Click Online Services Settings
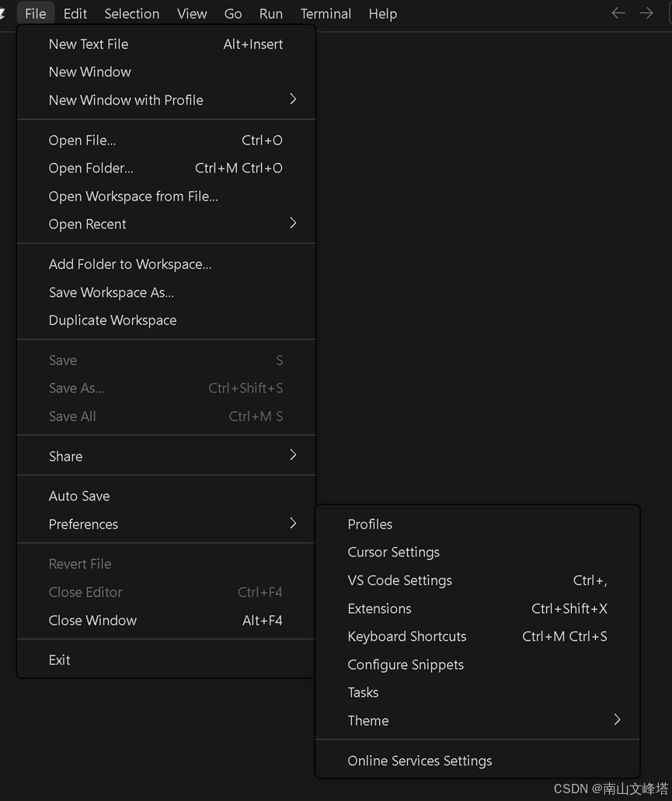 (x=420, y=761)
